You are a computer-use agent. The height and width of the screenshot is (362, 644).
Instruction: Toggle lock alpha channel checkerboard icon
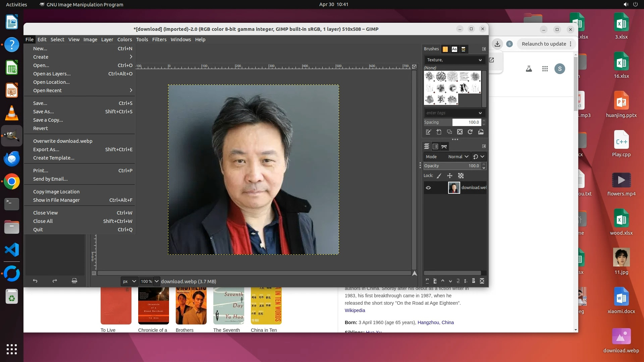click(461, 176)
